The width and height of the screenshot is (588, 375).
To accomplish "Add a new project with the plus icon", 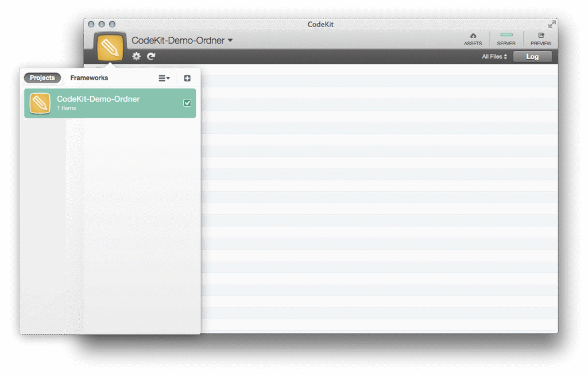I will tap(187, 78).
